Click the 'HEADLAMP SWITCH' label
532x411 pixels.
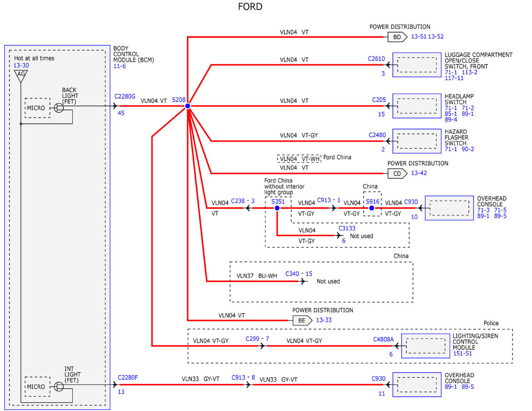coord(459,99)
